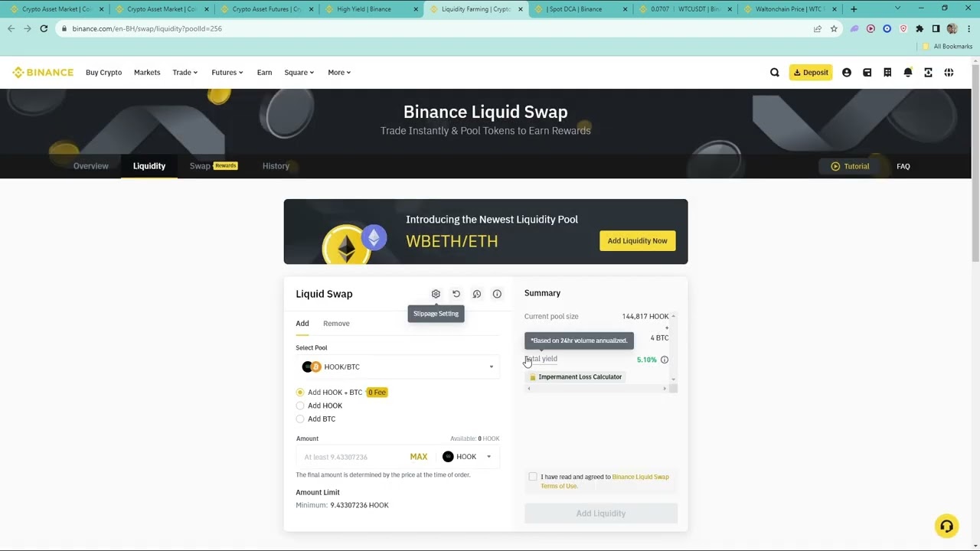980x551 pixels.
Task: Select the Add tab in Liquid Swap
Action: click(302, 324)
